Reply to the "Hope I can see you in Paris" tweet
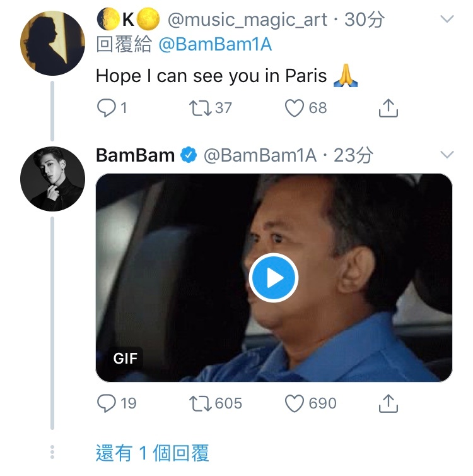The width and height of the screenshot is (473, 476). tap(106, 109)
